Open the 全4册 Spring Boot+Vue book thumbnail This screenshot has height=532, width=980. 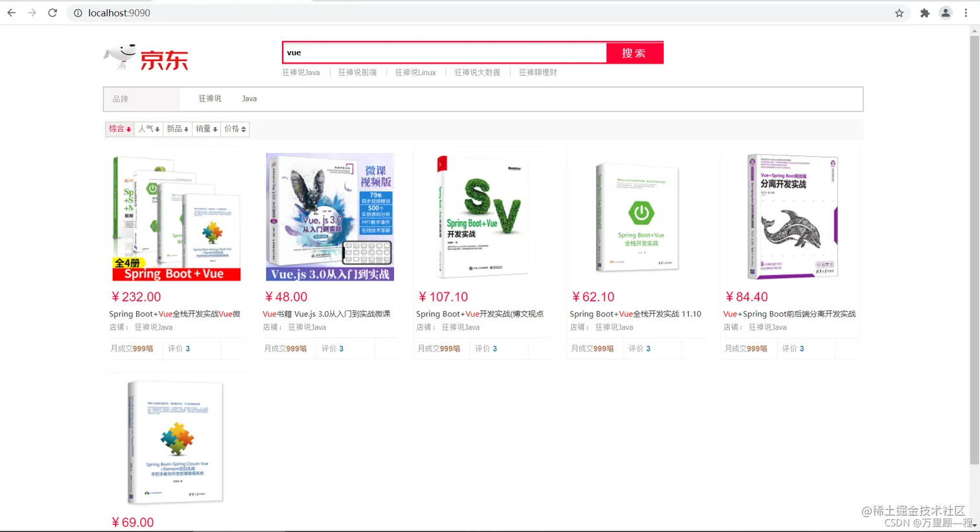176,217
